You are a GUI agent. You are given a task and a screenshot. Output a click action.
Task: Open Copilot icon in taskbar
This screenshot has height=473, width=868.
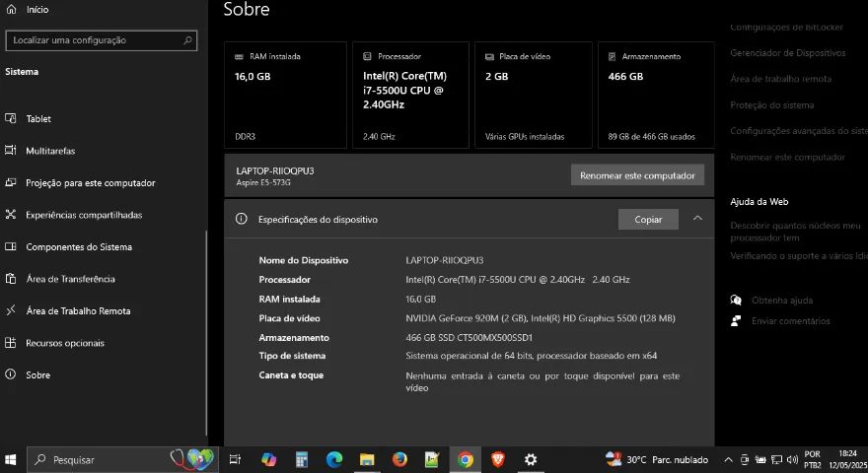coord(269,460)
